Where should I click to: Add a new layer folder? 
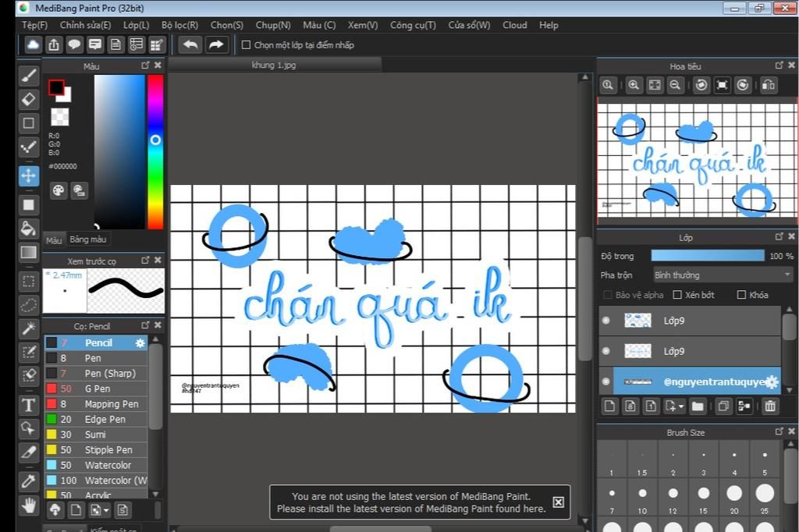[698, 406]
